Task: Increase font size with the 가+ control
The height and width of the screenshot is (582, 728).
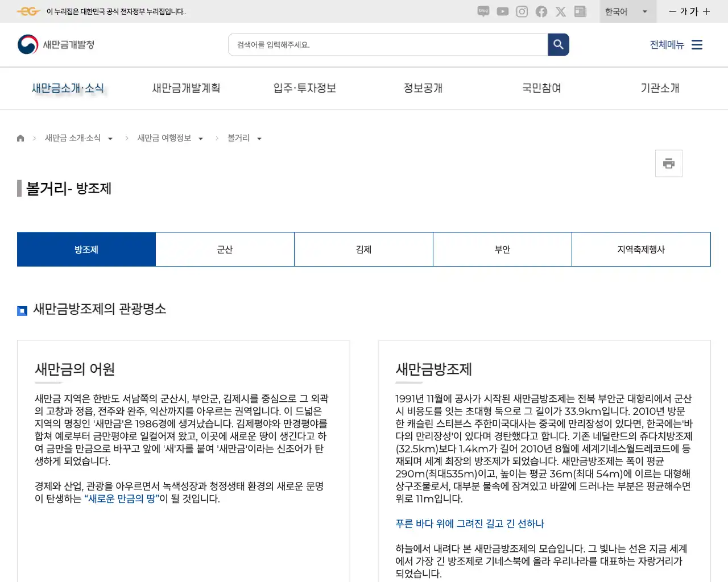Action: 706,11
